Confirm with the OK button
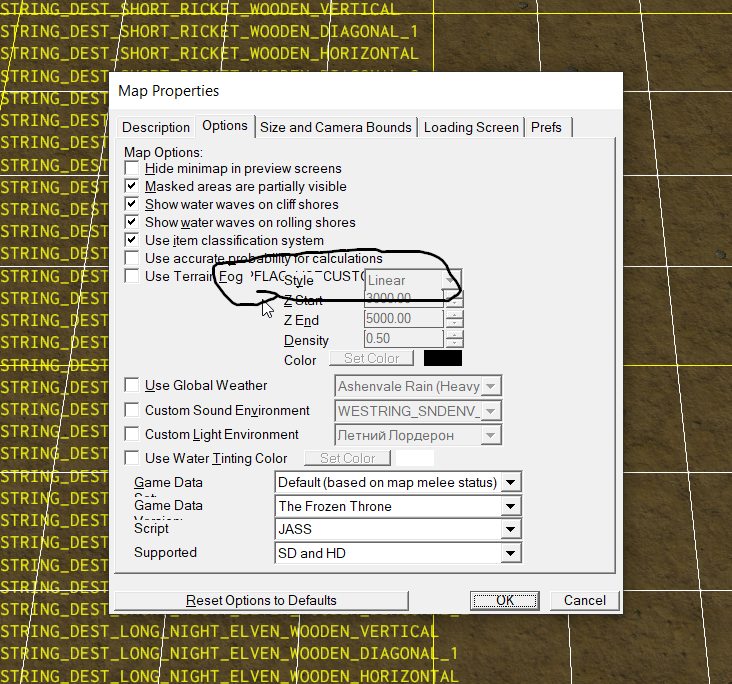The height and width of the screenshot is (684, 732). (x=505, y=600)
